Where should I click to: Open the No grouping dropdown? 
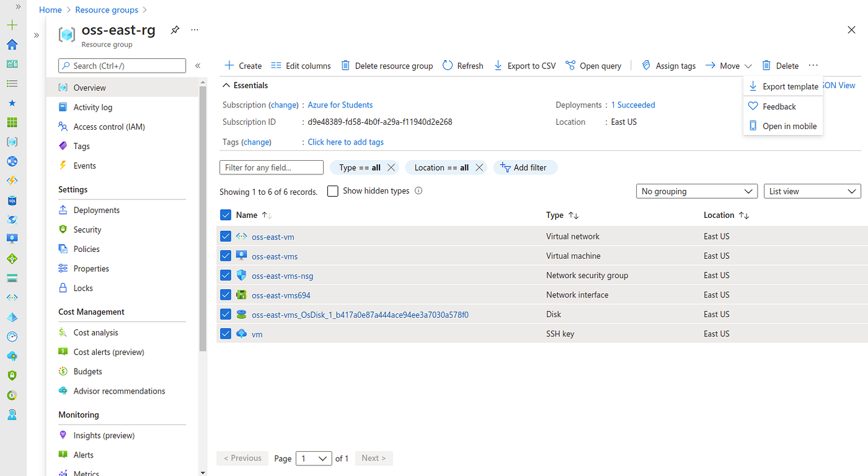tap(696, 191)
